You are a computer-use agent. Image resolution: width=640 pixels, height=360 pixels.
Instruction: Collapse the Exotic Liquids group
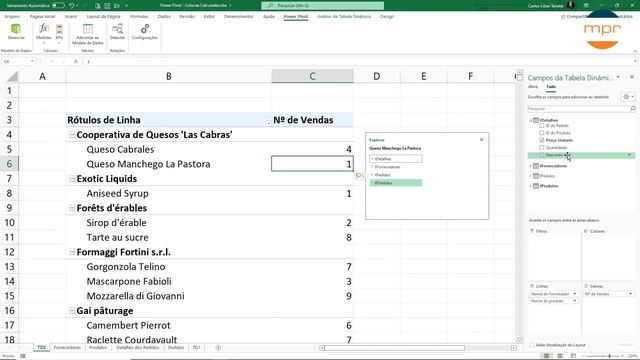point(72,179)
